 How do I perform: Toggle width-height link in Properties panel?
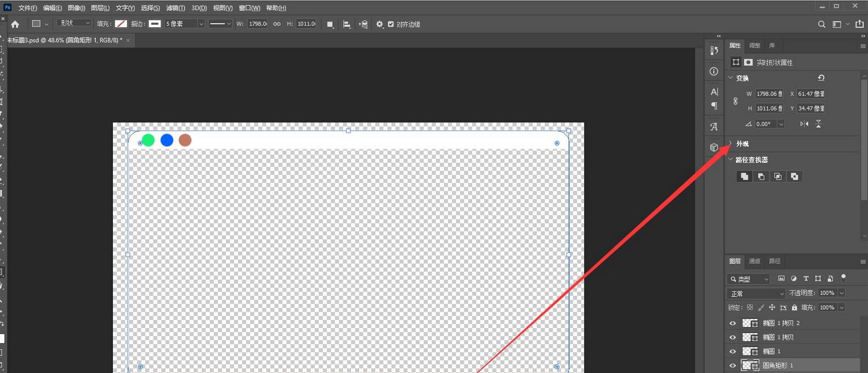pos(735,101)
